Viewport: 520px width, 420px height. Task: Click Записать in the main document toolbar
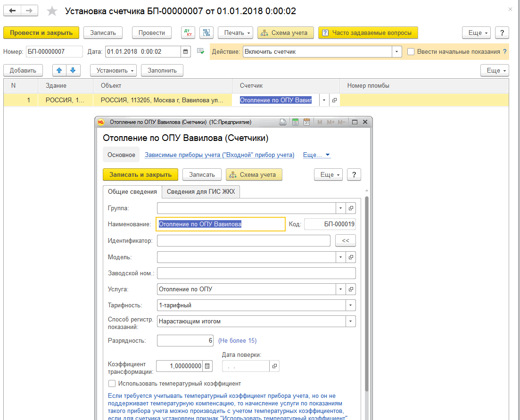[x=103, y=33]
